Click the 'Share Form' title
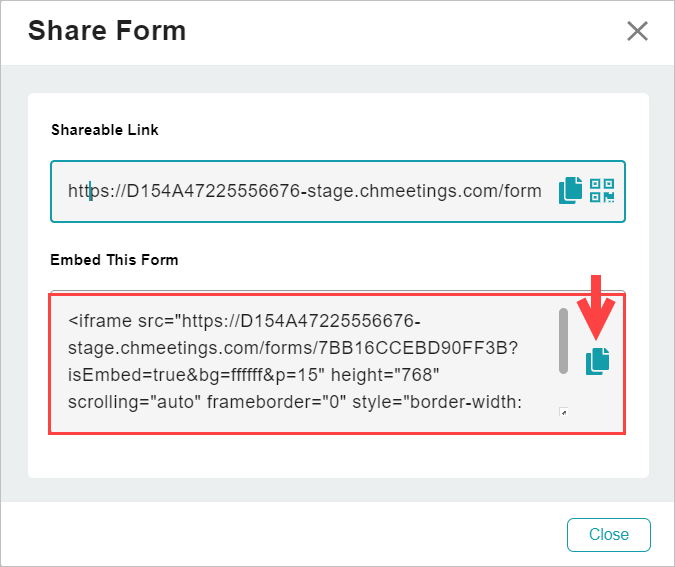The width and height of the screenshot is (675, 567). (107, 31)
